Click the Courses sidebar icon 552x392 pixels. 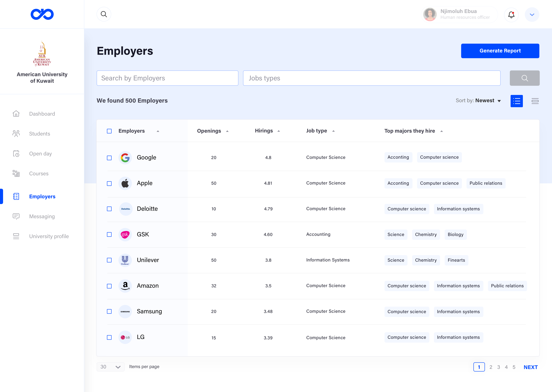point(16,173)
